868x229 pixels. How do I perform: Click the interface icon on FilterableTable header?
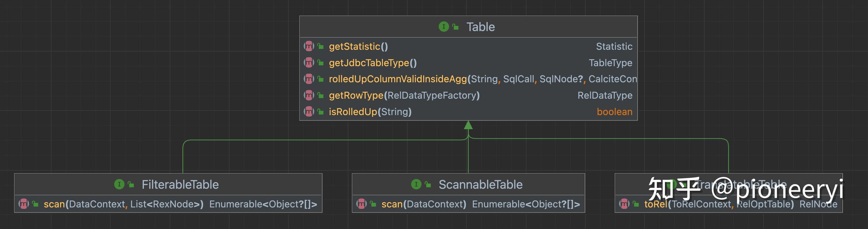(119, 184)
